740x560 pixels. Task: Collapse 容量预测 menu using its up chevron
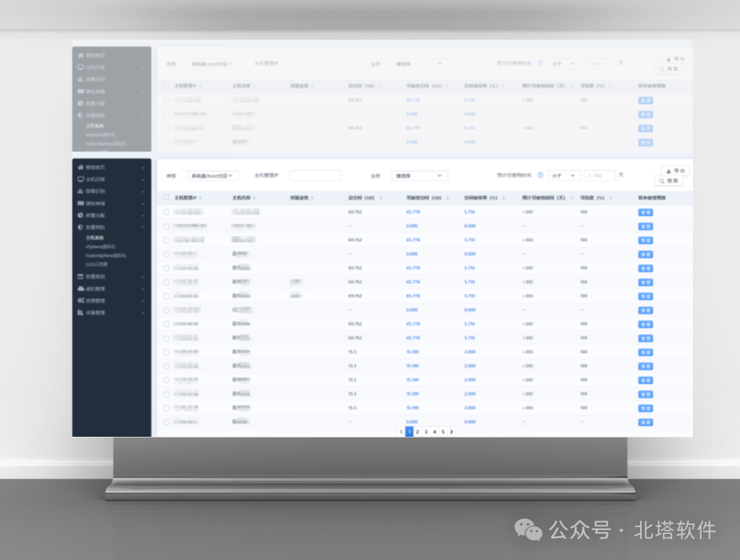point(143,227)
